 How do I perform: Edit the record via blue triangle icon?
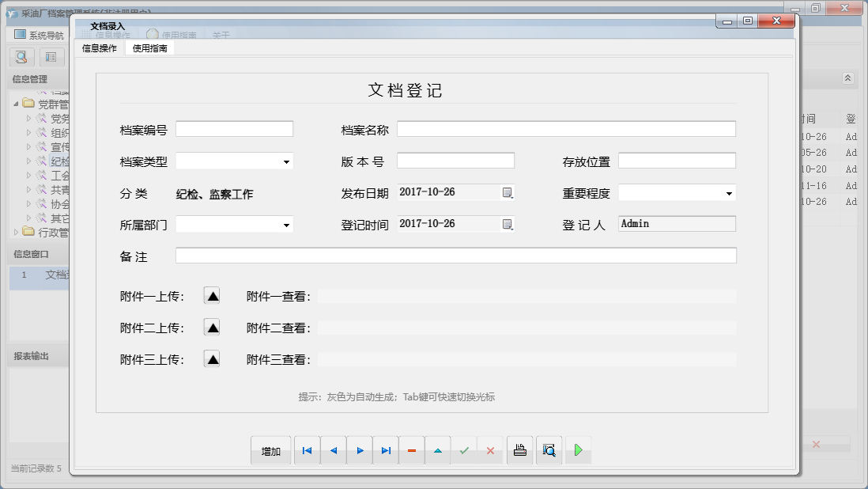click(438, 449)
